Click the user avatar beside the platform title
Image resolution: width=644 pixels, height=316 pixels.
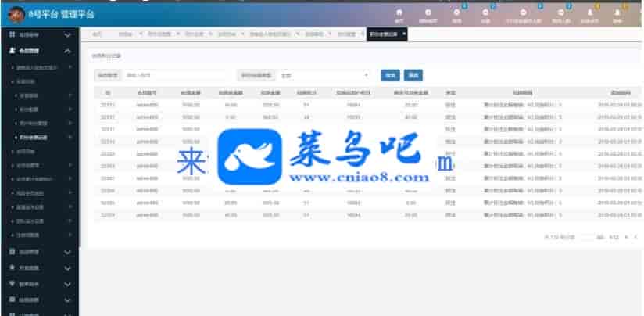coord(16,15)
